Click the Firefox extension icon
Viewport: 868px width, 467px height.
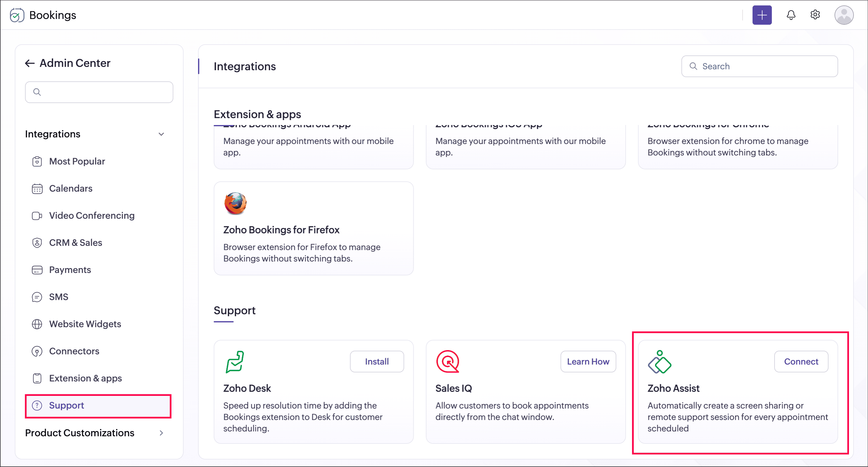coord(235,203)
